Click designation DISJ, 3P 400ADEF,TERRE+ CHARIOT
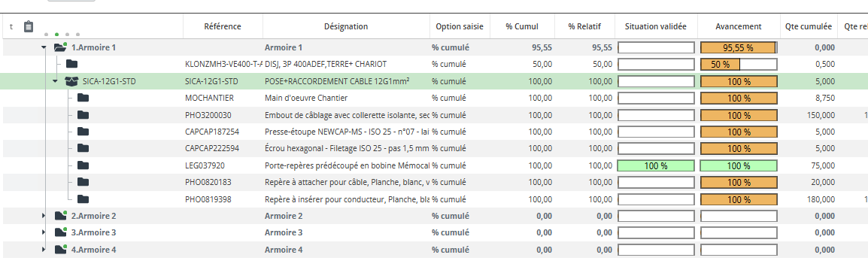Viewport: 868px width, 279px height. (326, 64)
